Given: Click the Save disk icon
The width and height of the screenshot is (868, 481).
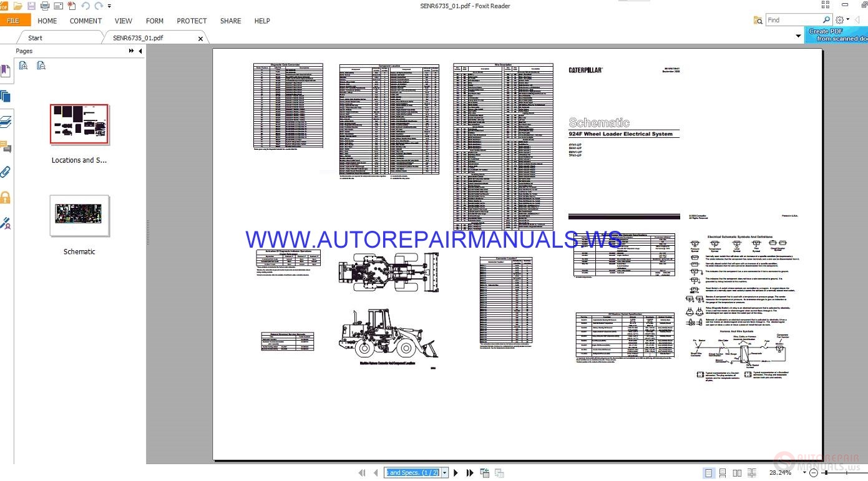Looking at the screenshot, I should coord(31,6).
